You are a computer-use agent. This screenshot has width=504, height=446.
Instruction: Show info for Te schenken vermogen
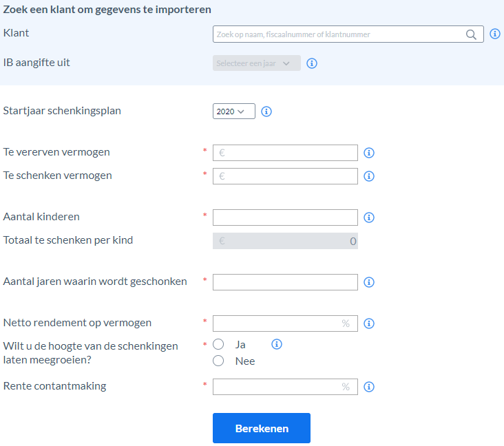coord(368,176)
